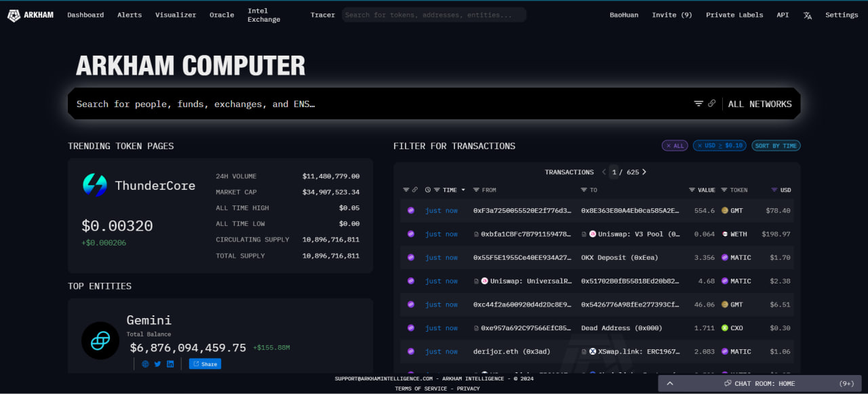Open the ThunderCore token logo
This screenshot has height=394, width=868.
pyautogui.click(x=95, y=185)
